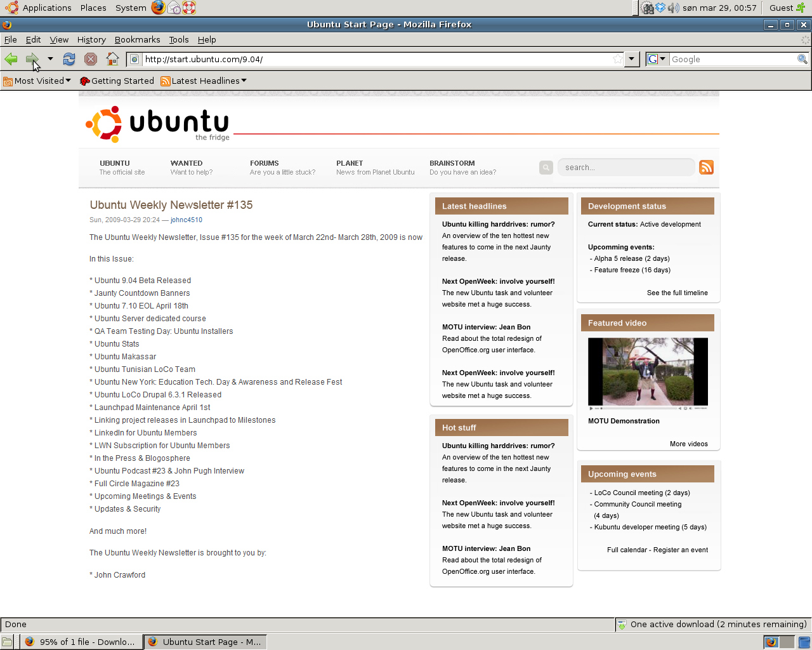Viewport: 812px width, 650px height.
Task: Click the Google search input field
Action: (733, 59)
